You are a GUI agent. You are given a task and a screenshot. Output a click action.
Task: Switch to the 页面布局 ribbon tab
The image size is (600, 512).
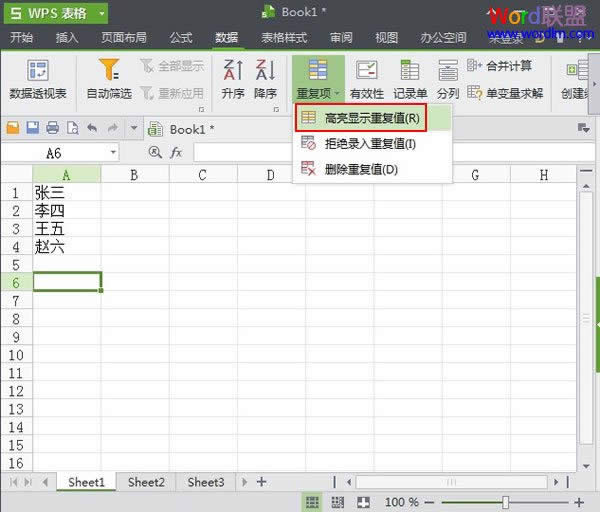124,38
